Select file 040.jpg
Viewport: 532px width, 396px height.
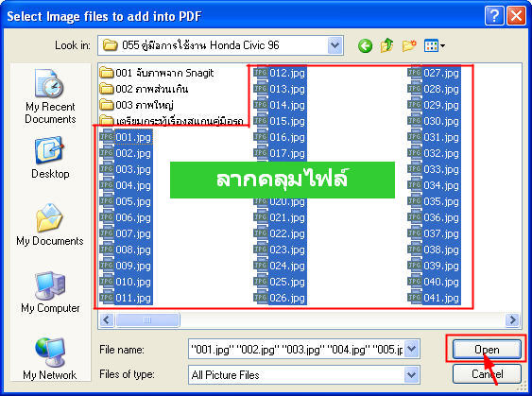[434, 282]
